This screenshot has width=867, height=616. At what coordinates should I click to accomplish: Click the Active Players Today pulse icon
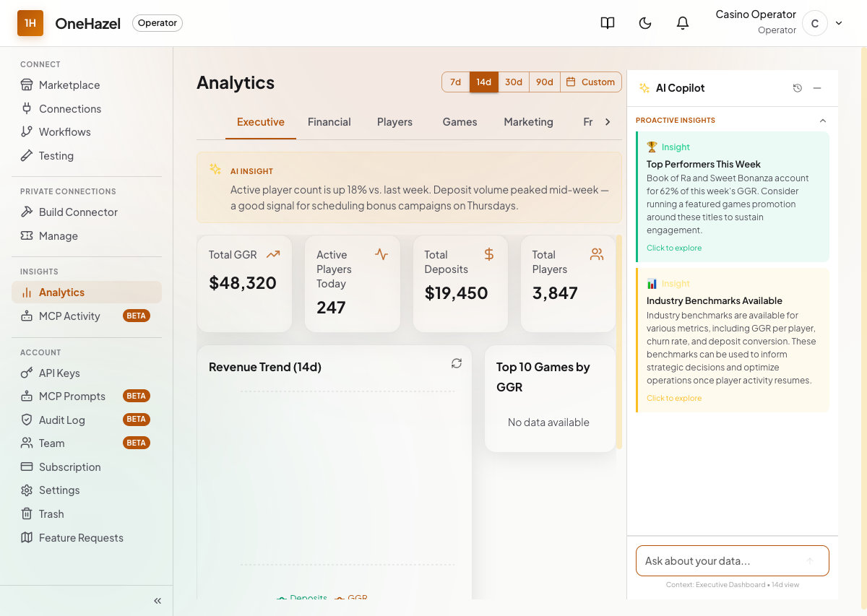coord(381,254)
